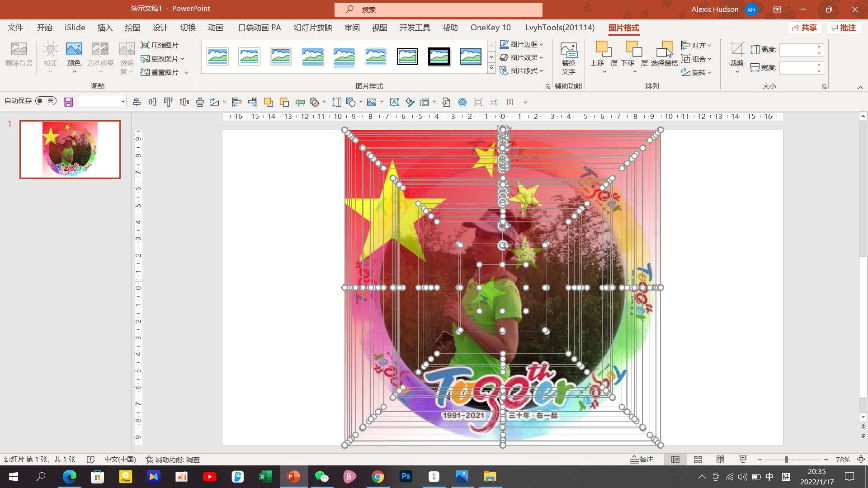Click Reading View icon in status bar

(x=720, y=459)
